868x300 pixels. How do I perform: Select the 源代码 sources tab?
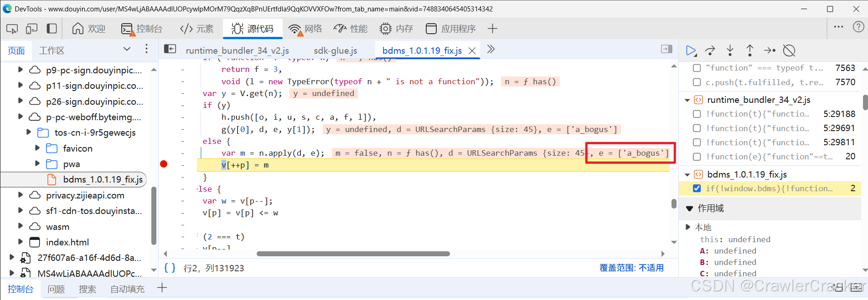(253, 29)
